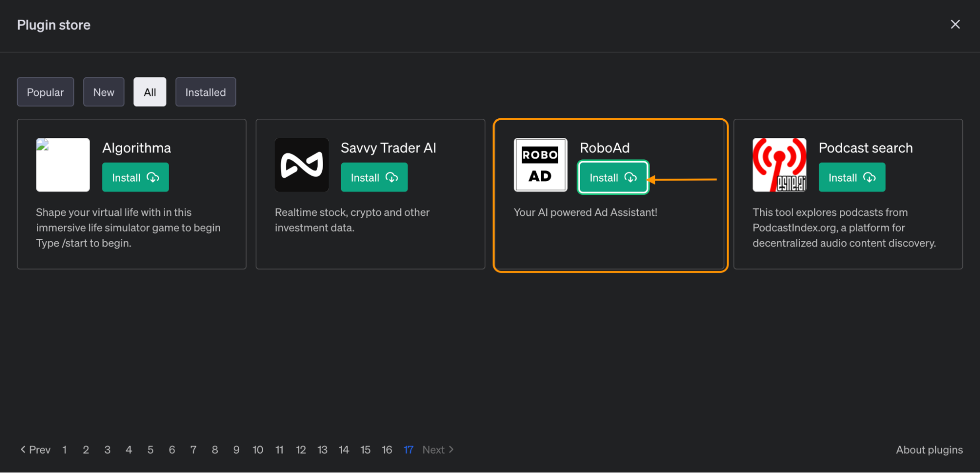
Task: Go to page 10 of plugins
Action: pyautogui.click(x=258, y=450)
